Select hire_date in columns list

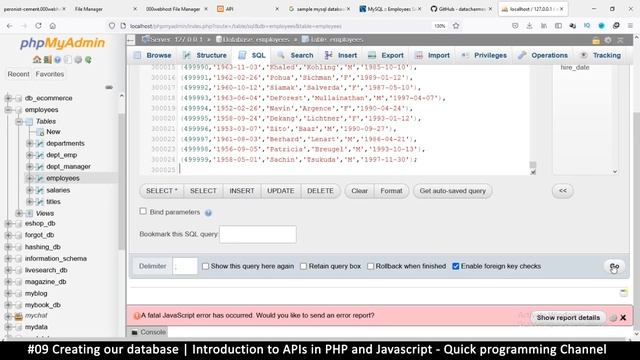coord(575,68)
